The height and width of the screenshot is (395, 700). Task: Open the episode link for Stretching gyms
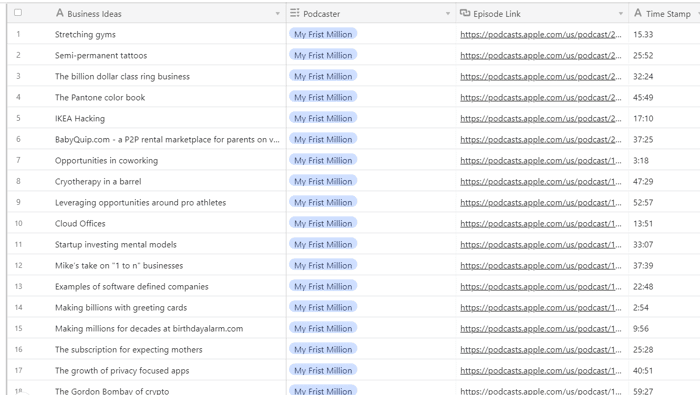541,34
